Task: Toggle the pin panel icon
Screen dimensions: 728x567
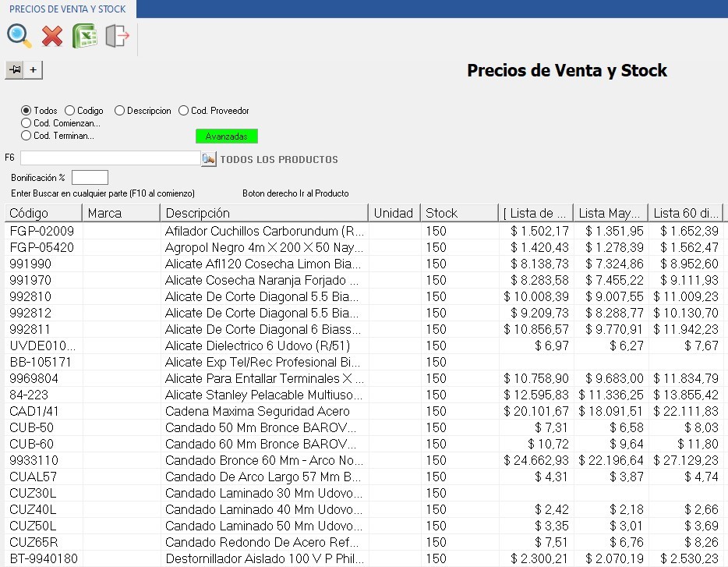Action: click(14, 70)
